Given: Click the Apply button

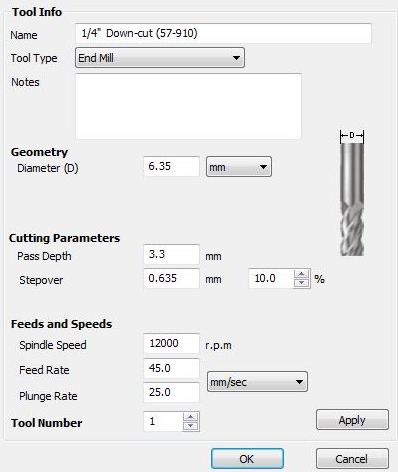Looking at the screenshot, I should (352, 420).
